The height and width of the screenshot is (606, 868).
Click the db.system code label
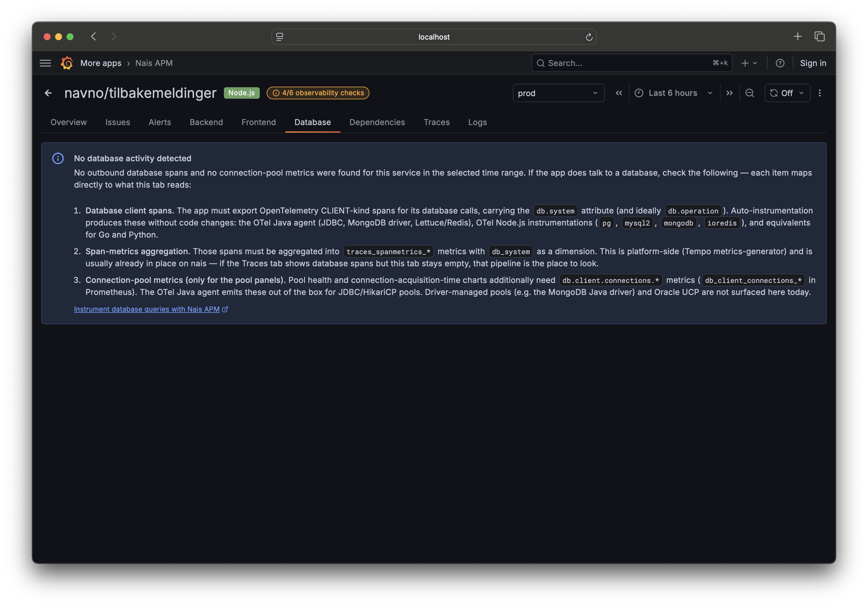click(x=555, y=211)
